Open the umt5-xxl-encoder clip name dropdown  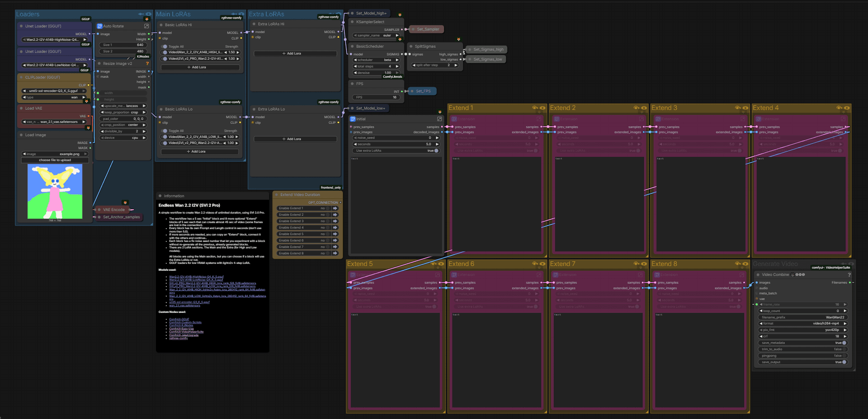coord(54,91)
